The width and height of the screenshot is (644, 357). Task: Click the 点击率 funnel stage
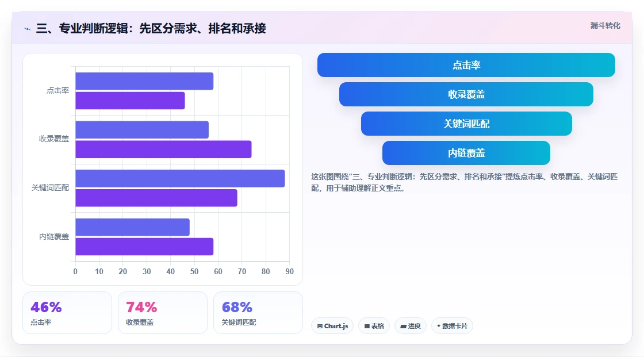(x=466, y=65)
